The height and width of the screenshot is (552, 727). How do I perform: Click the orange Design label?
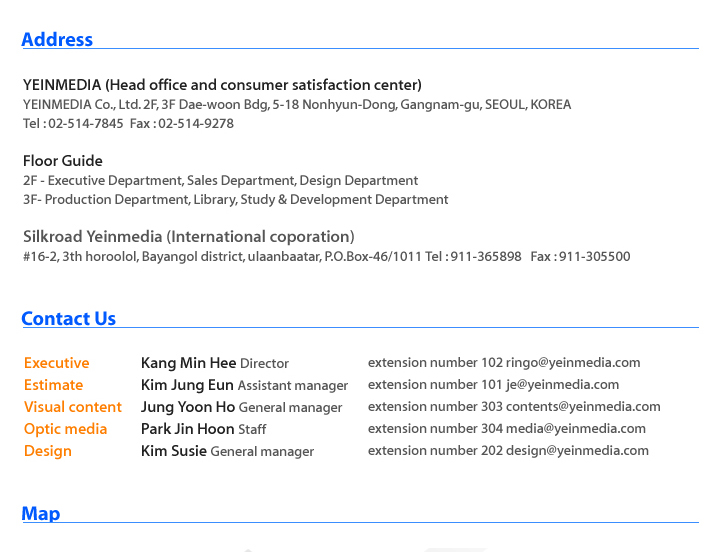click(x=48, y=451)
